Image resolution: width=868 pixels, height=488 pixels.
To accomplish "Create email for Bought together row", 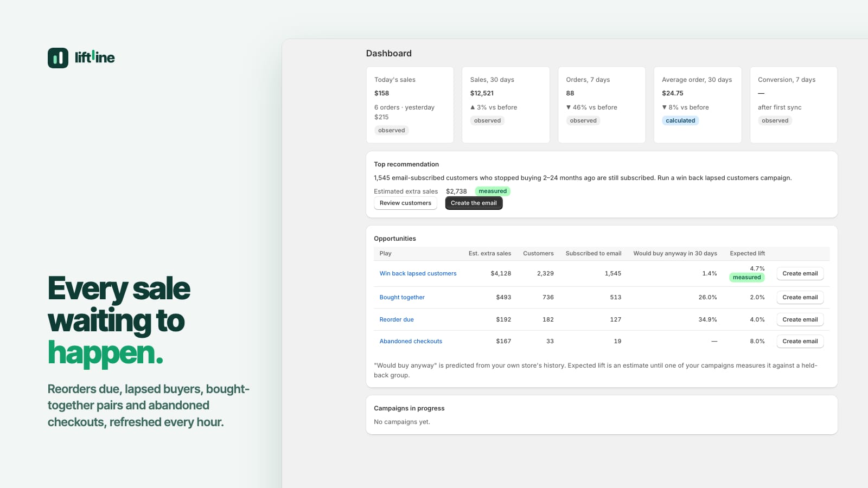I will (x=800, y=298).
